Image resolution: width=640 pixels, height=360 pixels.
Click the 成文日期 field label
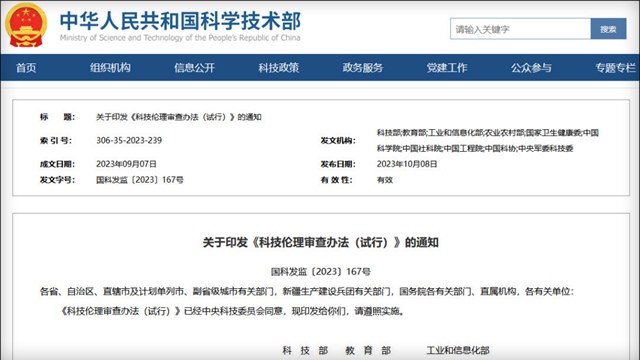[57, 164]
